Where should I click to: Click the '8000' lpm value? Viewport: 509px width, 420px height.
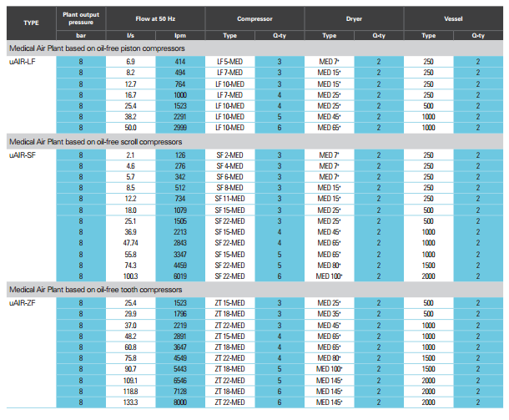pos(180,402)
